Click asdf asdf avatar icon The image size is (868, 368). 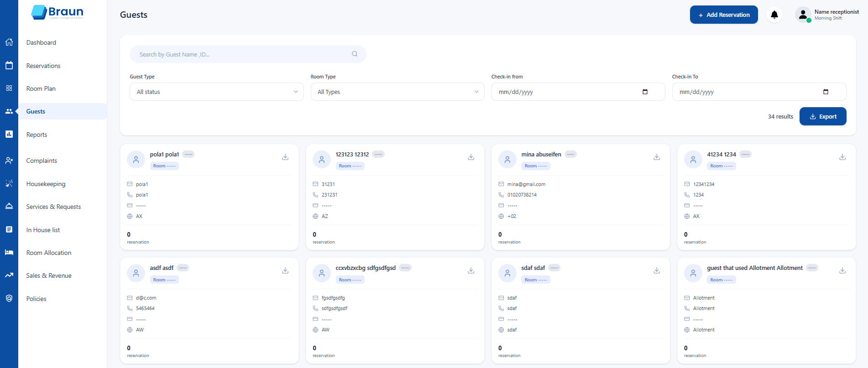[136, 273]
